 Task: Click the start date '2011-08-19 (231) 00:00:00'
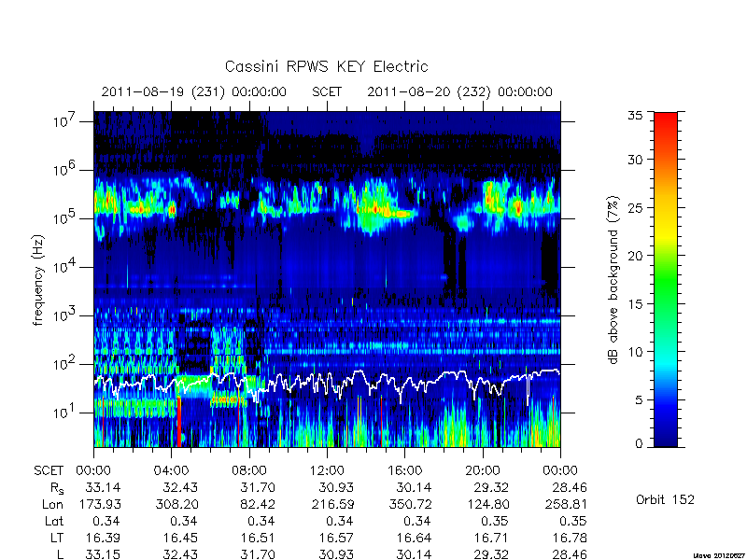coord(194,91)
